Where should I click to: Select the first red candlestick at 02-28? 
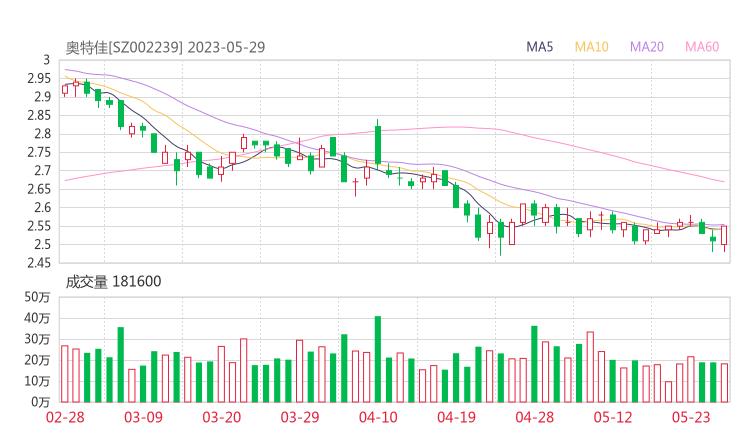tap(65, 90)
